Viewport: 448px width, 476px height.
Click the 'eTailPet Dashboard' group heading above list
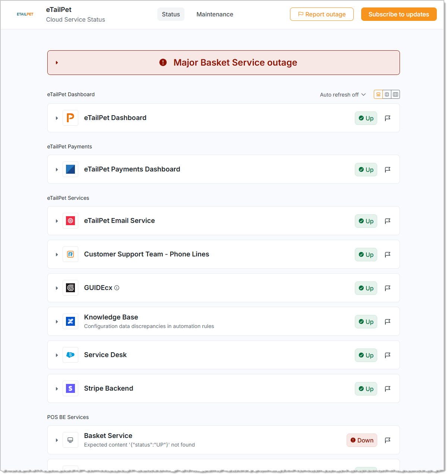pos(71,94)
